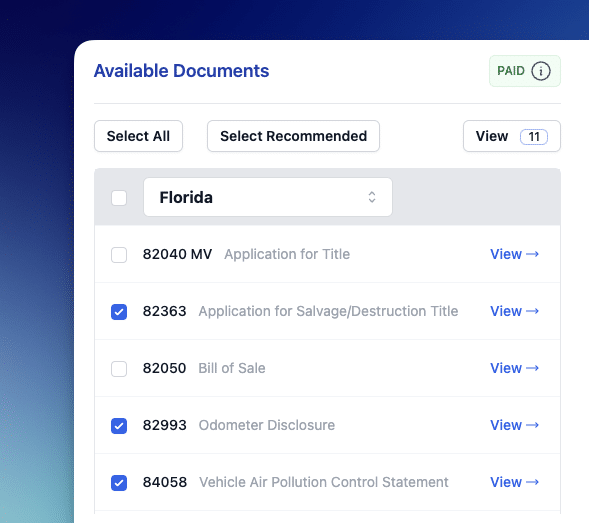Click the 11 count badge
The image size is (589, 523).
coord(534,136)
